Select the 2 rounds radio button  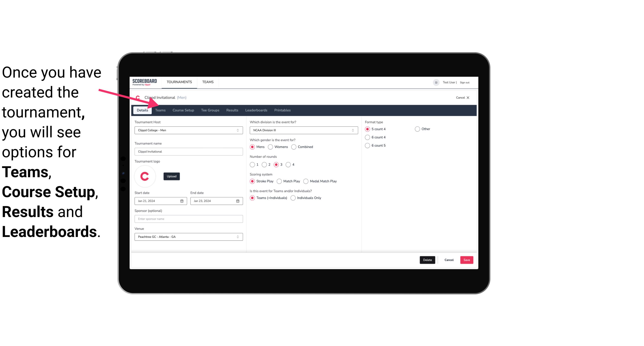[265, 164]
